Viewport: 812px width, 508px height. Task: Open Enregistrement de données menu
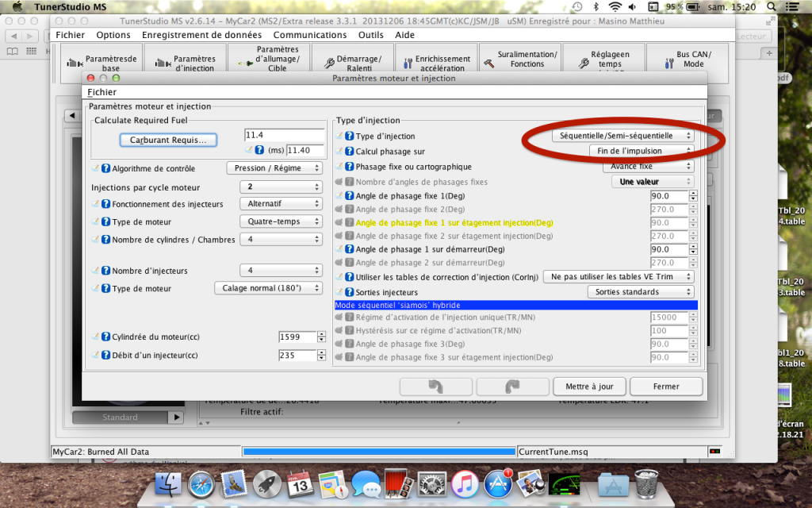[201, 35]
